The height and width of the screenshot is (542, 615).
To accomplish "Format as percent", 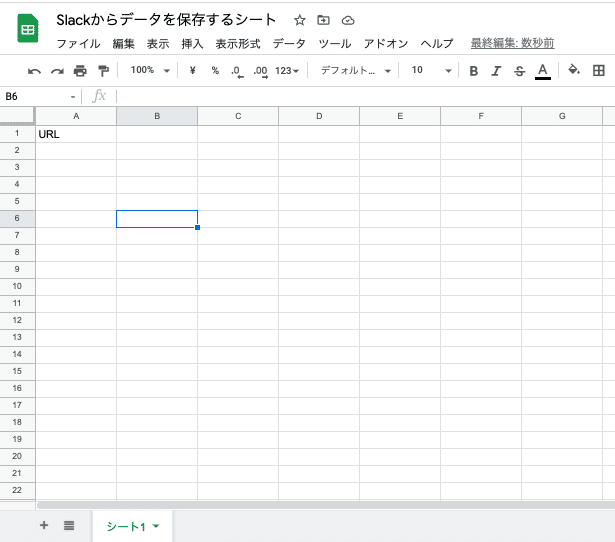I will pyautogui.click(x=215, y=71).
